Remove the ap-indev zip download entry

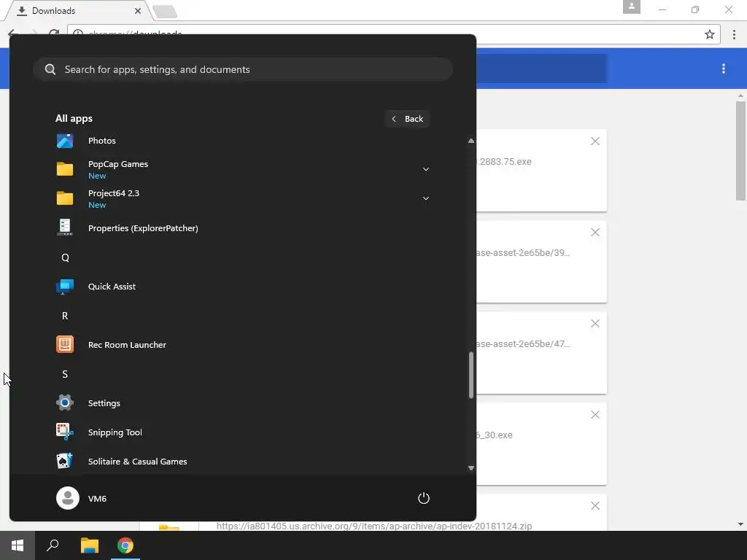[x=595, y=505]
